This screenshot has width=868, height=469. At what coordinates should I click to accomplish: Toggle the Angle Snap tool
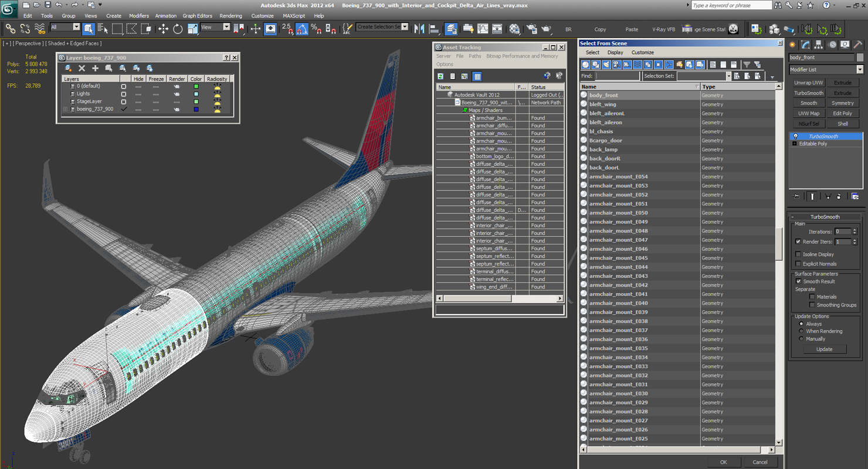[302, 29]
